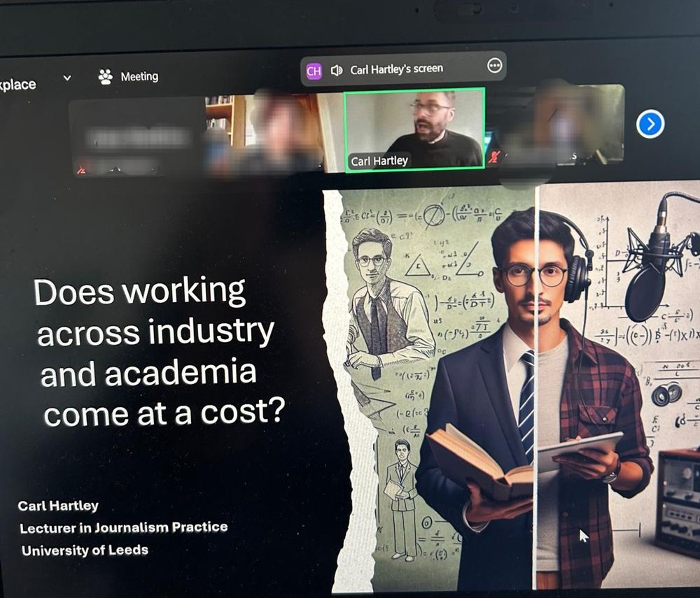The width and height of the screenshot is (700, 598).
Task: Click the Carl Hartley's screen title
Action: point(396,69)
